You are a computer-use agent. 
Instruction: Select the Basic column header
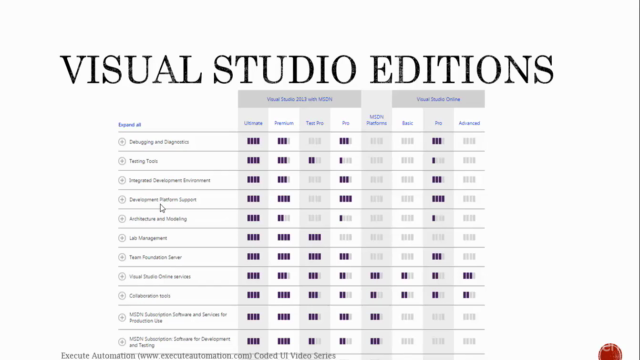click(x=407, y=123)
